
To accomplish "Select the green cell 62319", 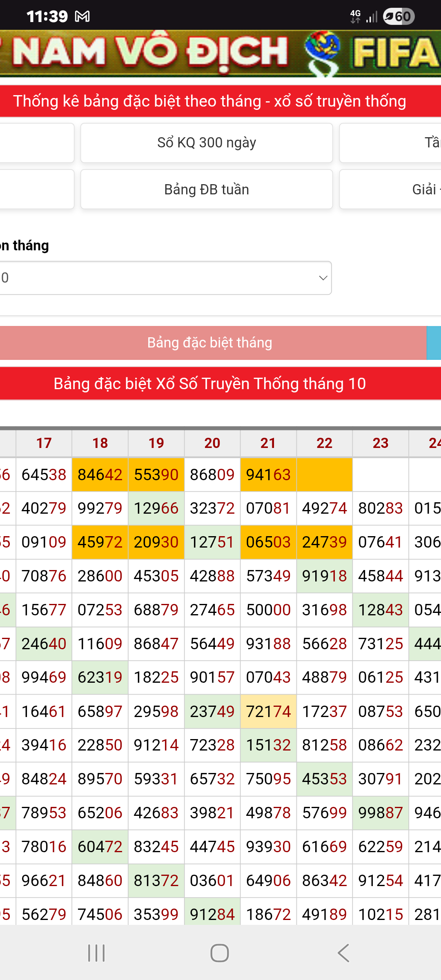I will pos(100,677).
